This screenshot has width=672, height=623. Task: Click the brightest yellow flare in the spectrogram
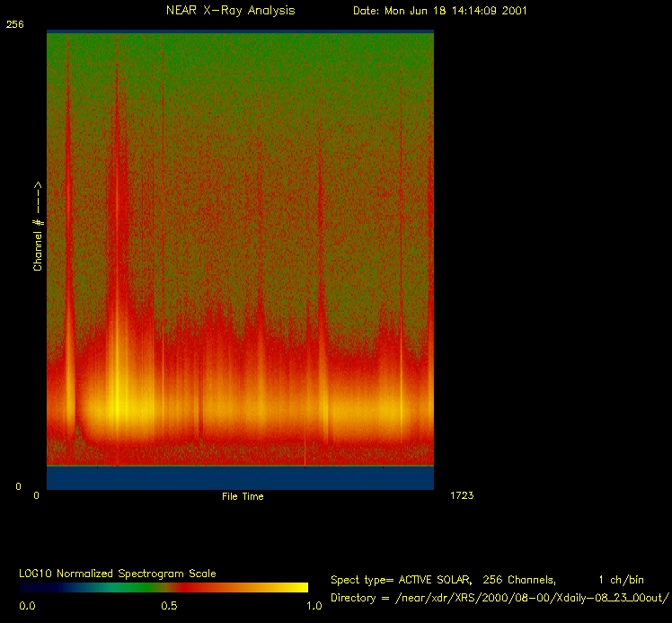pos(117,409)
